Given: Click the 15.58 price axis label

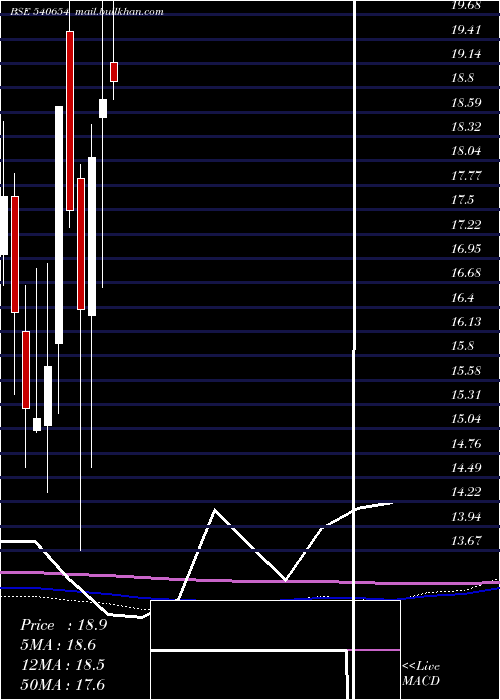Looking at the screenshot, I should [466, 370].
